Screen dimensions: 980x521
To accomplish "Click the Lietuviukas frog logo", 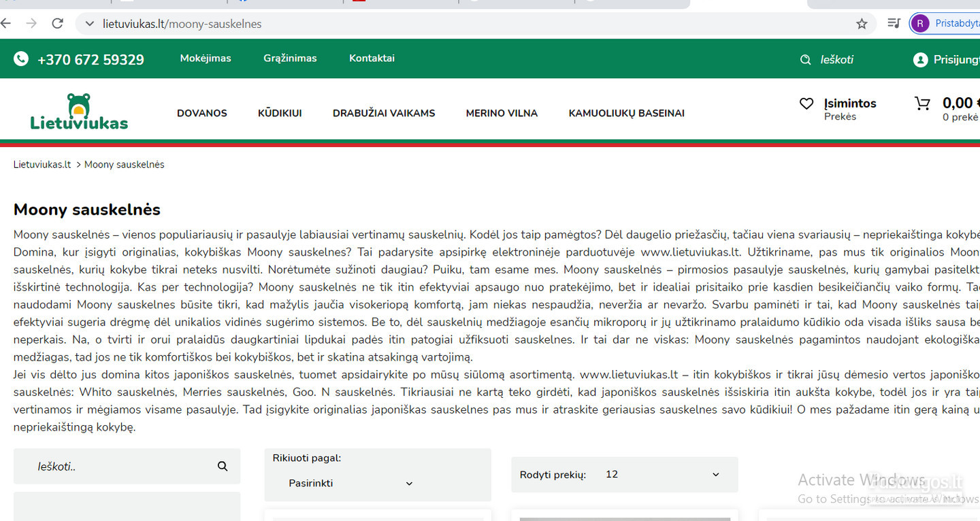I will coord(79,112).
